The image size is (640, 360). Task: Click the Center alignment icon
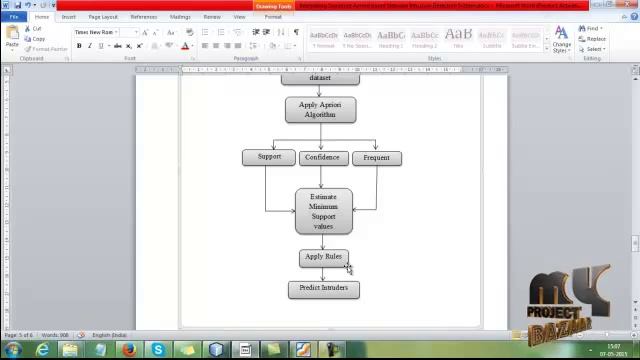click(x=216, y=46)
